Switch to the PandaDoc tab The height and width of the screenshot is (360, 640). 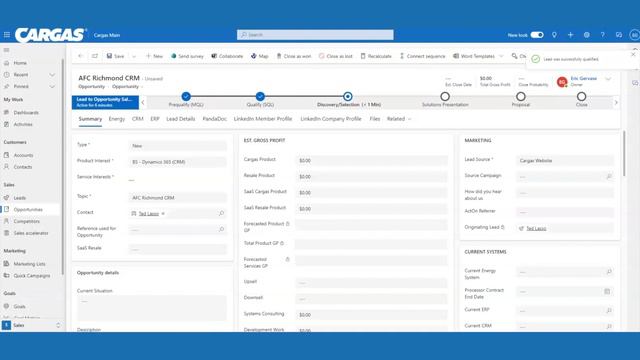click(x=214, y=119)
